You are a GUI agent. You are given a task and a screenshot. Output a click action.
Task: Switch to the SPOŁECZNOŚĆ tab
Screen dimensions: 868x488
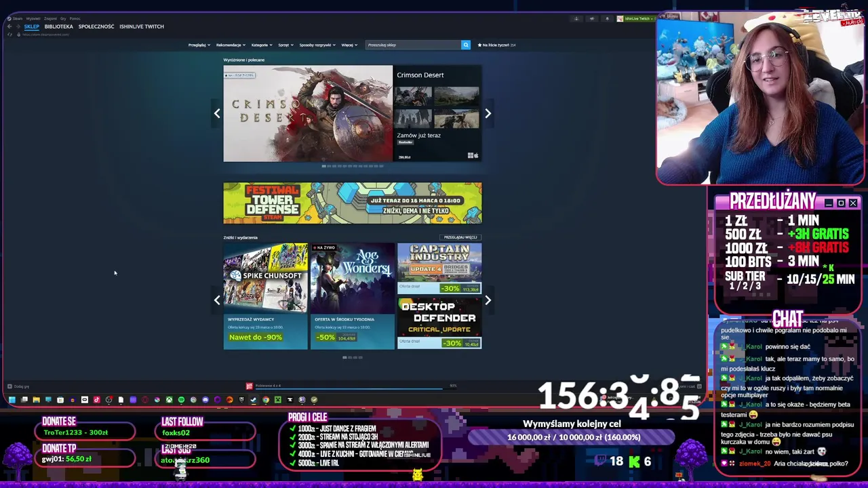[96, 26]
